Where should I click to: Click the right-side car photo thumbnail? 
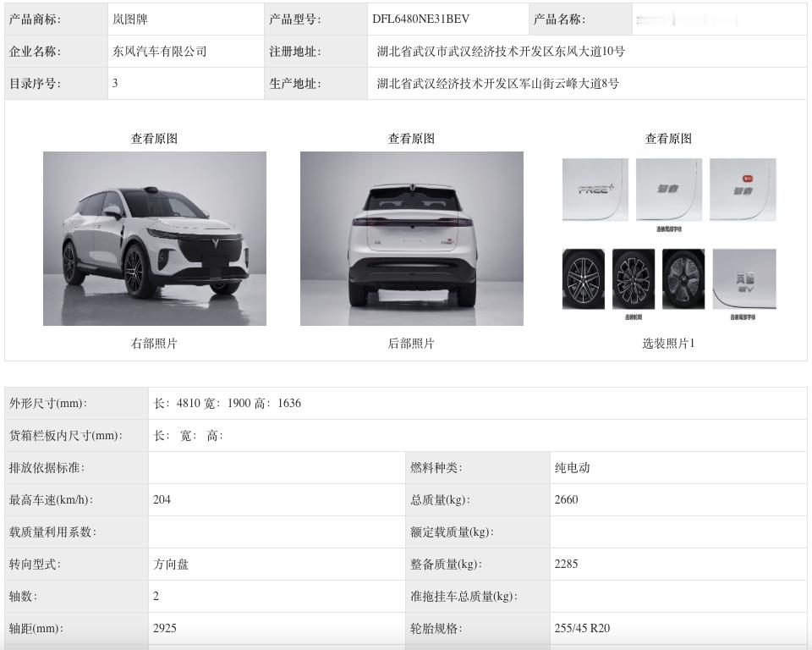[155, 239]
